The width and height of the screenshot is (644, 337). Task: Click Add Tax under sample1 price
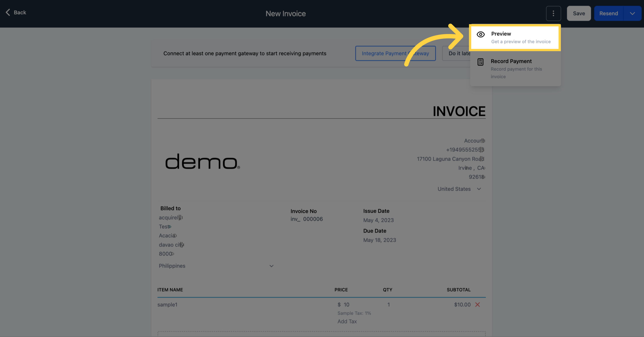347,321
